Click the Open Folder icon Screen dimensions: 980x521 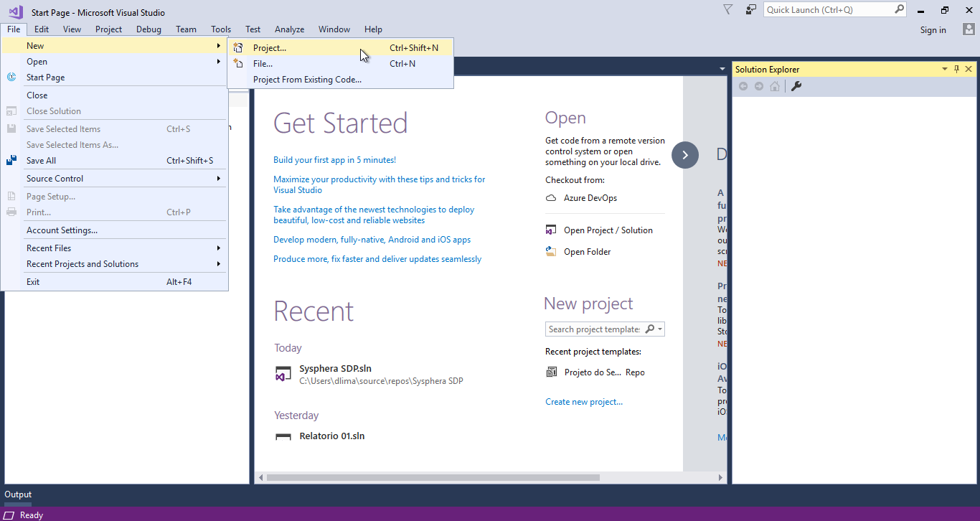coord(551,252)
